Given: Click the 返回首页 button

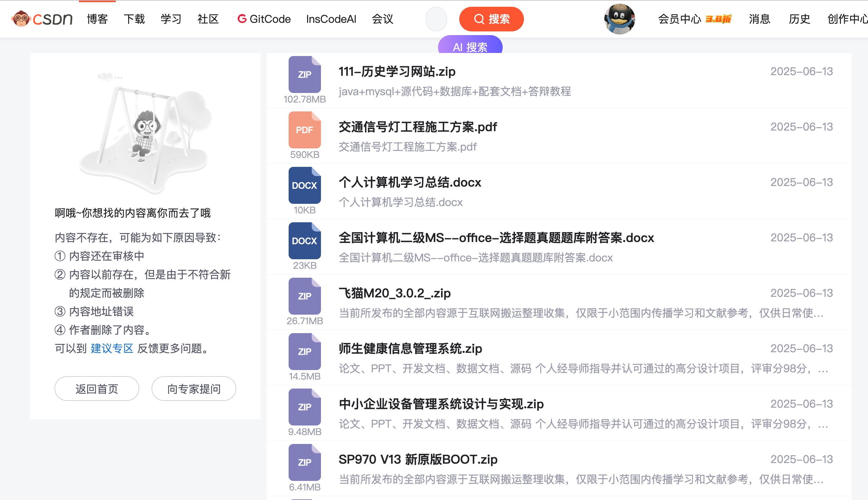Looking at the screenshot, I should click(96, 389).
